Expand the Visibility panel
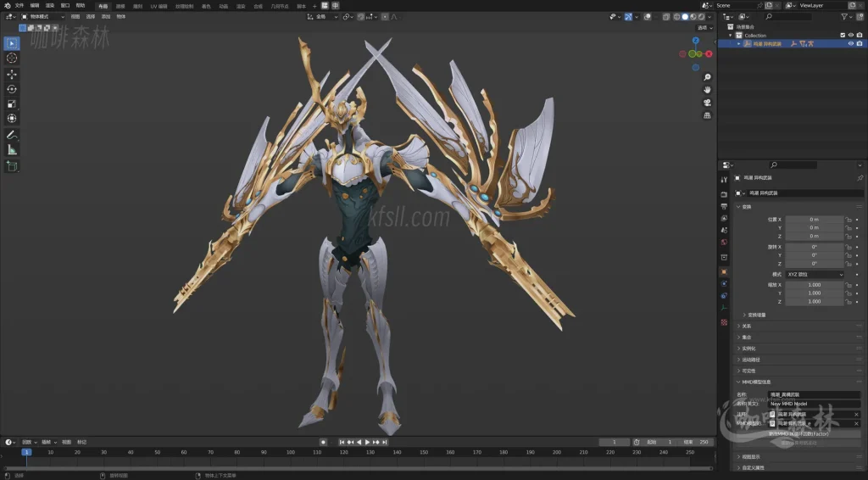868x480 pixels. pos(748,371)
